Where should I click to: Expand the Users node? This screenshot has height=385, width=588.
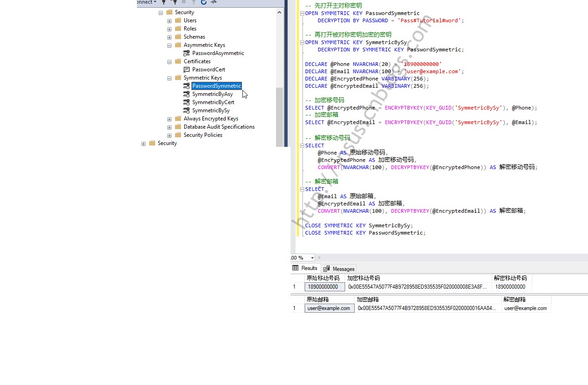pos(169,21)
